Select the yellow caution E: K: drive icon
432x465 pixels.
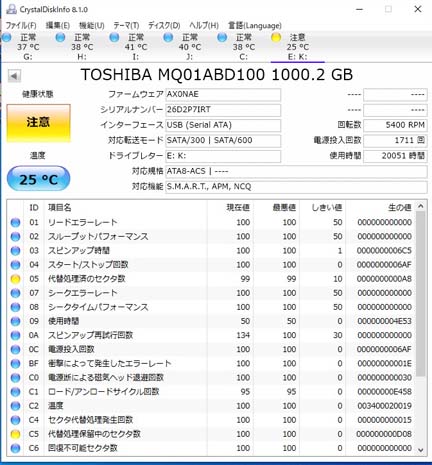pyautogui.click(x=276, y=38)
